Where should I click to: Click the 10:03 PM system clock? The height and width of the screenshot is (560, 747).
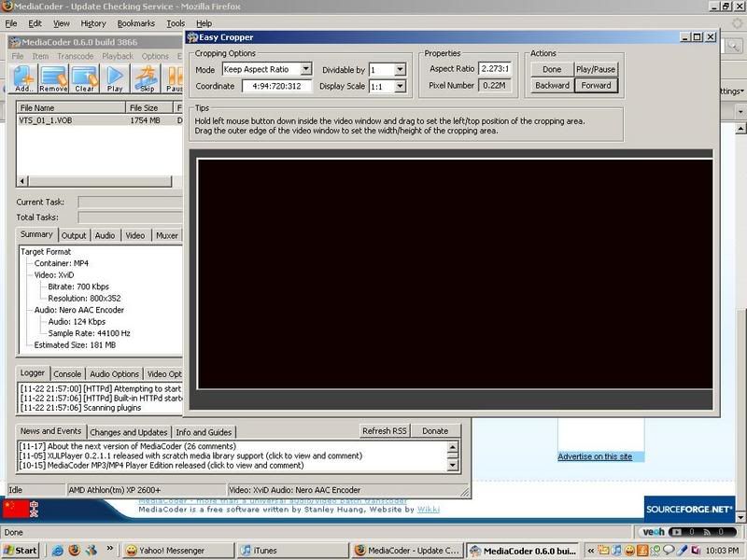pos(722,551)
